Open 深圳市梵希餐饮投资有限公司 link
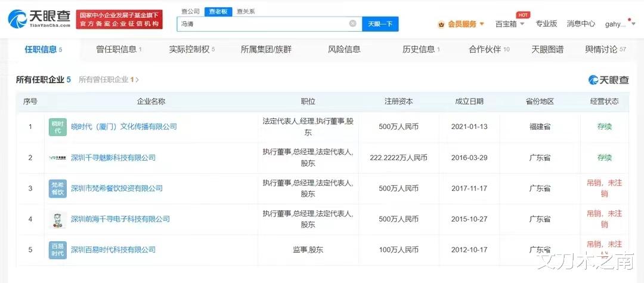Screen dimensions: 644x283 pyautogui.click(x=117, y=189)
